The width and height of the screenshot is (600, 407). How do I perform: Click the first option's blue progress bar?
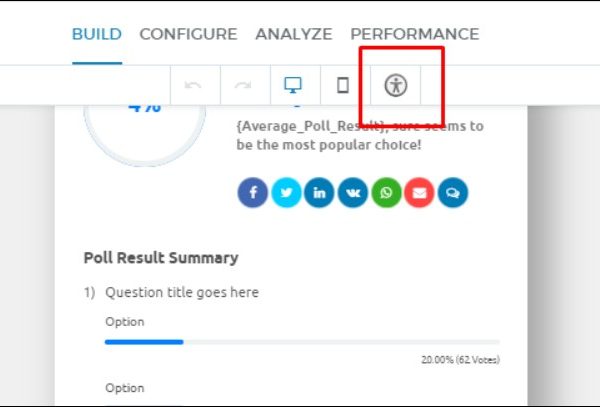[x=144, y=342]
